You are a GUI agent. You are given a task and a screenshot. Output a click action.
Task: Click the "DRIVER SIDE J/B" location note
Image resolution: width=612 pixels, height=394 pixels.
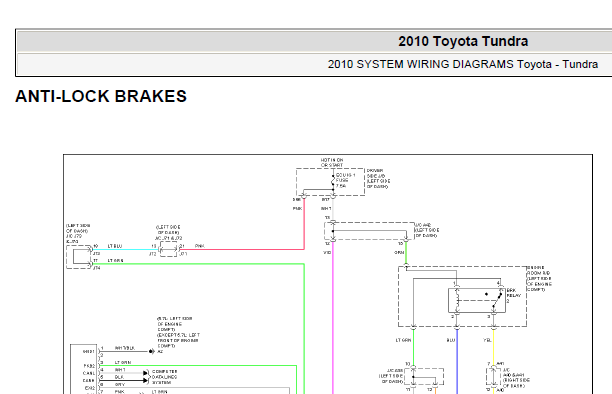click(378, 178)
